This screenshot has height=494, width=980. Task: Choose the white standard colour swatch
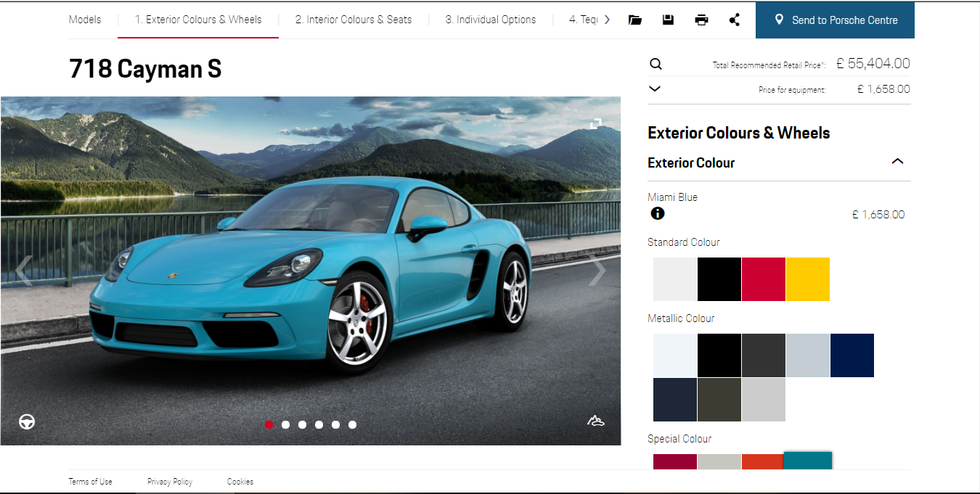click(x=675, y=279)
